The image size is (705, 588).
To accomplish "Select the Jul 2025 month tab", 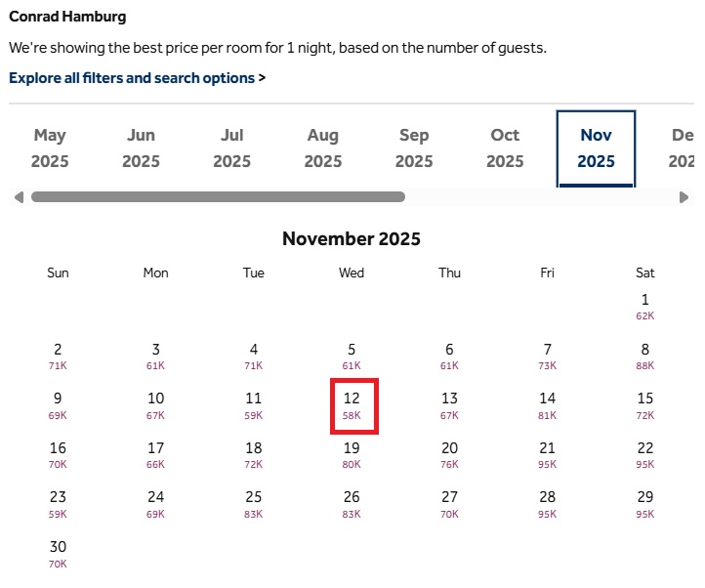I will [232, 147].
